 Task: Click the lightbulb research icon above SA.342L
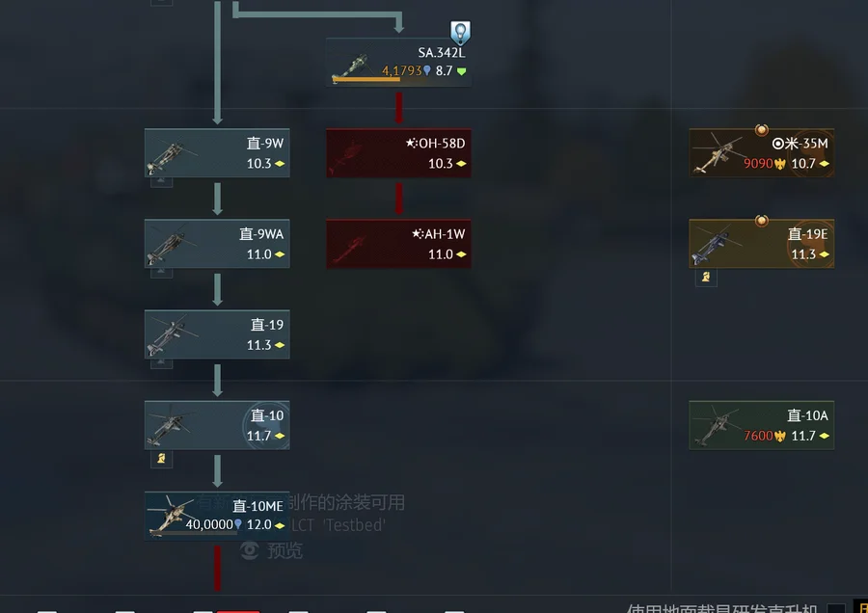point(460,33)
